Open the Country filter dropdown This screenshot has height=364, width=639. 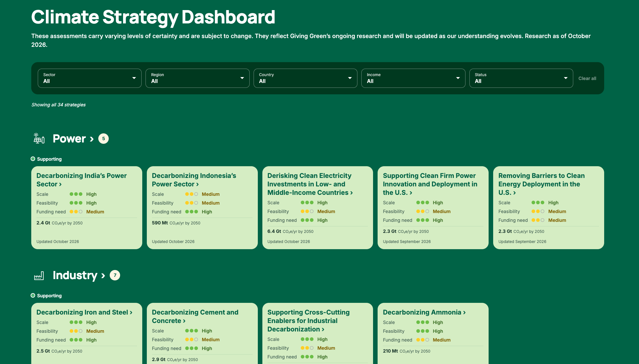(305, 78)
